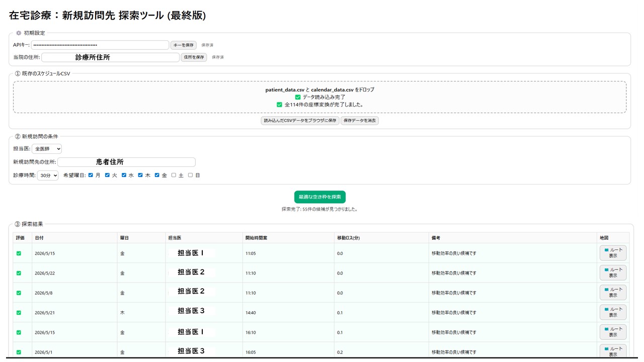Click the 新規訪問先の住所 input field

point(126,162)
